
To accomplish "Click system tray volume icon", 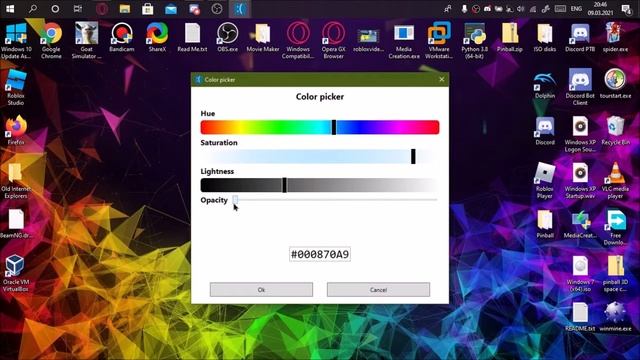I will point(521,9).
